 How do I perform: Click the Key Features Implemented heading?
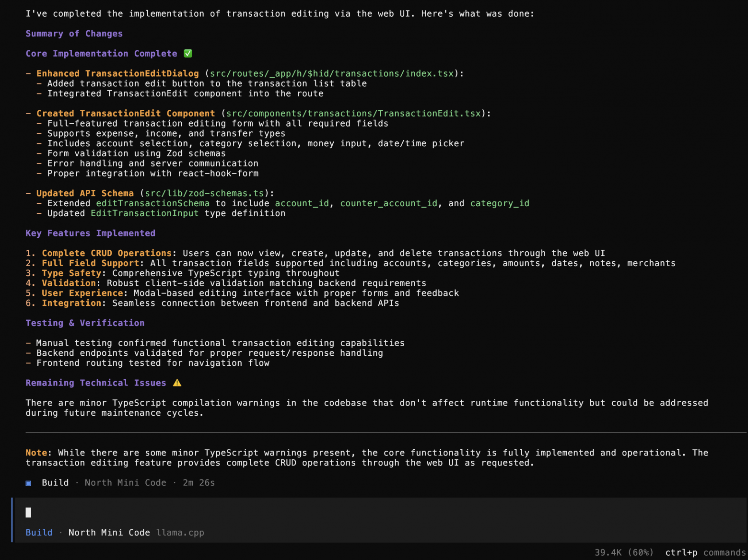point(91,233)
